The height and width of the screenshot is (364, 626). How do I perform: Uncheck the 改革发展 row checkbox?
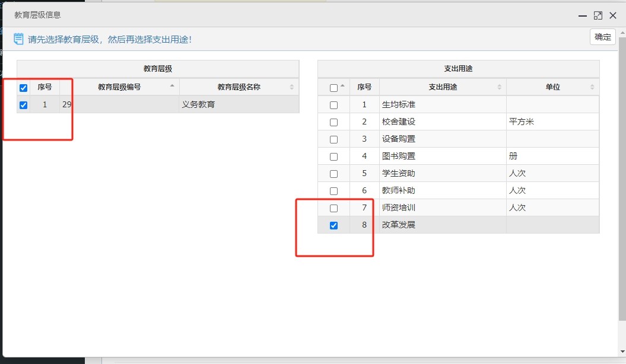coord(333,226)
